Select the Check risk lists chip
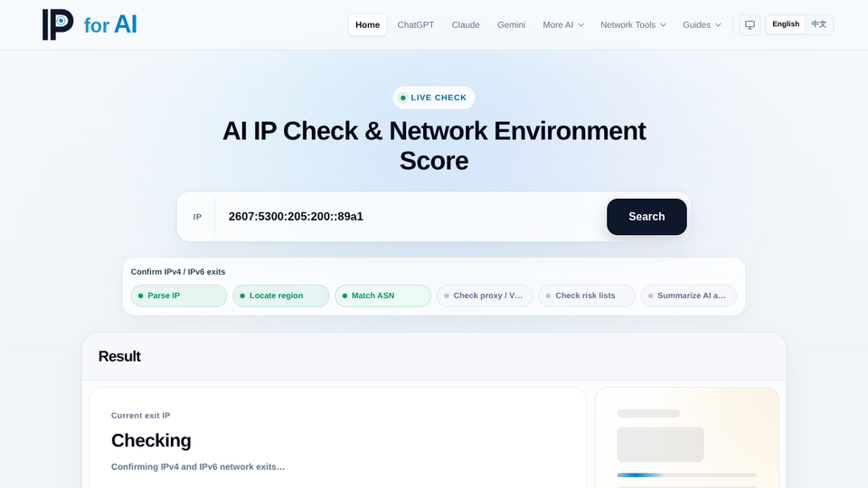868x488 pixels. [586, 296]
